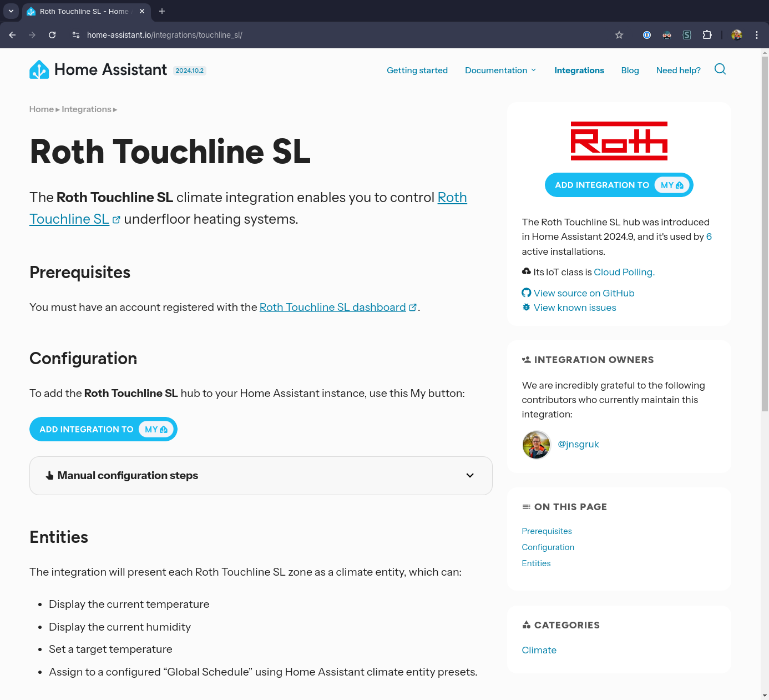Open the browser Extensions puzzle icon
The width and height of the screenshot is (769, 700).
point(707,35)
